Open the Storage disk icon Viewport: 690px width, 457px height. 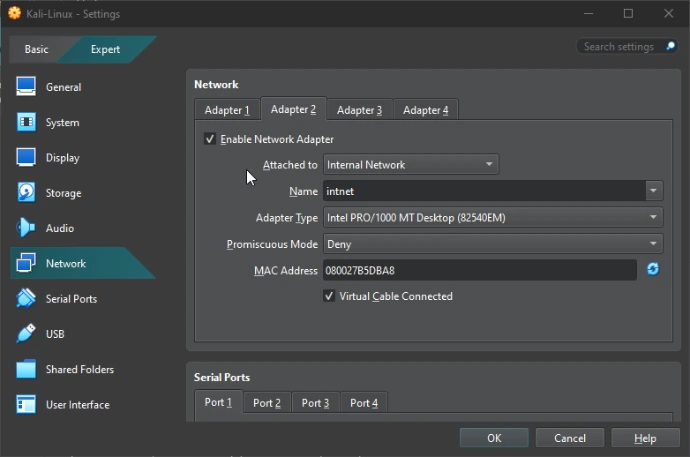(x=26, y=192)
